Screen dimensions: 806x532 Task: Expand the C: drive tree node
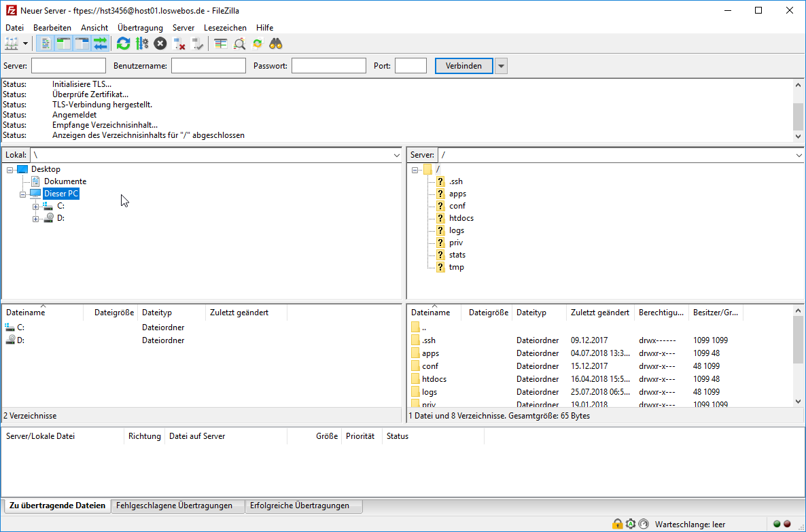pos(36,206)
